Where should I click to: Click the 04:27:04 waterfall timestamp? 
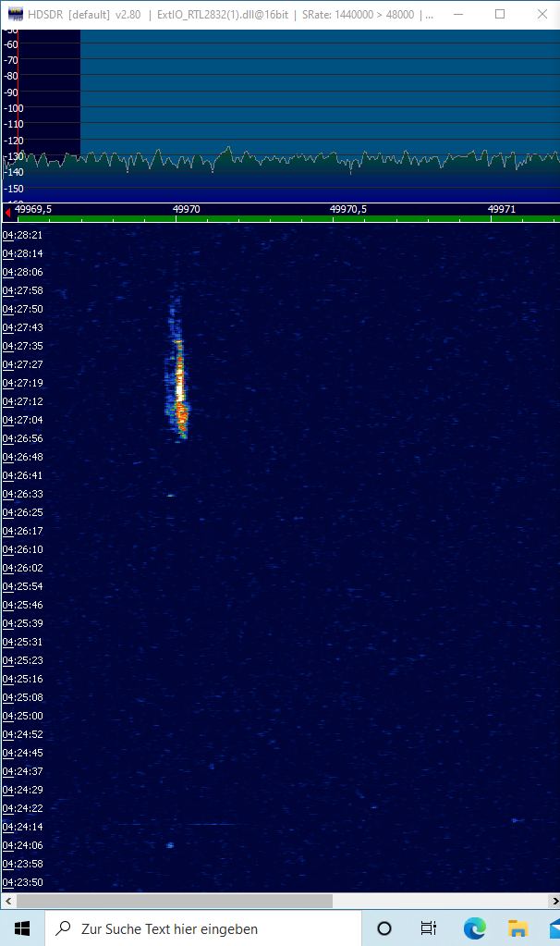click(23, 419)
